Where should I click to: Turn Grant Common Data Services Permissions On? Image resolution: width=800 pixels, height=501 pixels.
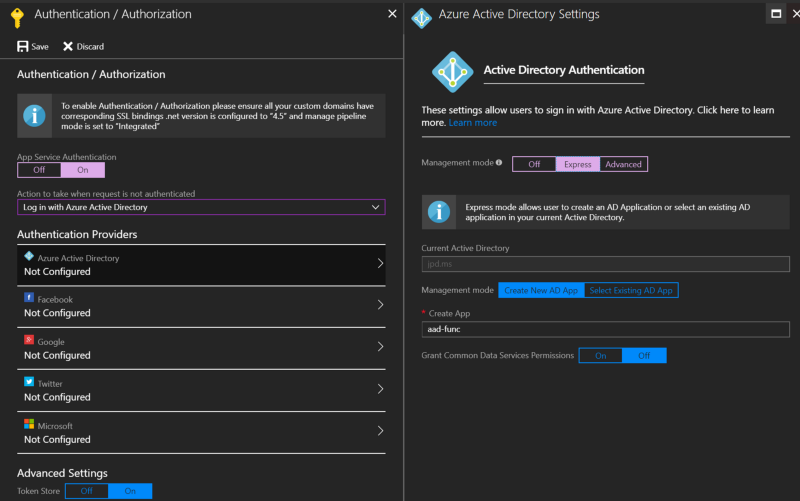[601, 356]
